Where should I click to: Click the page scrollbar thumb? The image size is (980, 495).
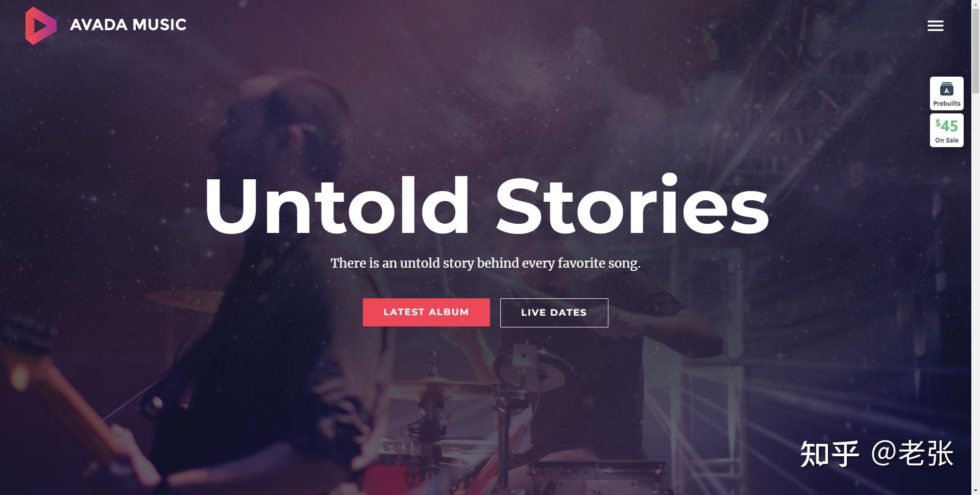coord(975,51)
